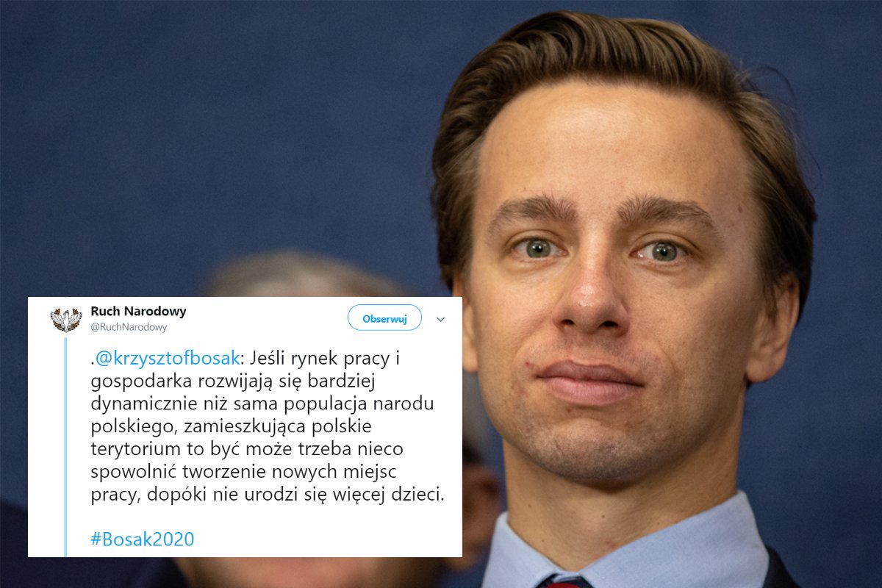
Task: Click the word "polskiego" in the tweet text
Action: click(x=124, y=428)
